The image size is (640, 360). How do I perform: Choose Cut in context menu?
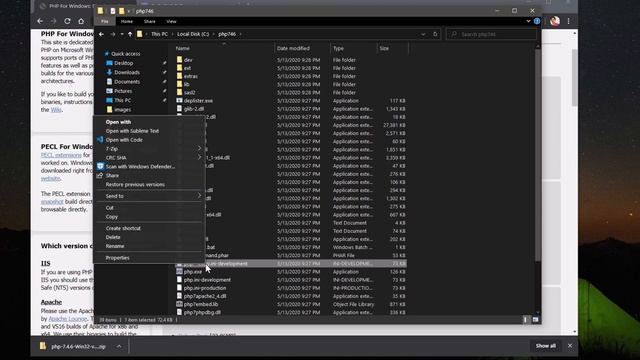109,208
